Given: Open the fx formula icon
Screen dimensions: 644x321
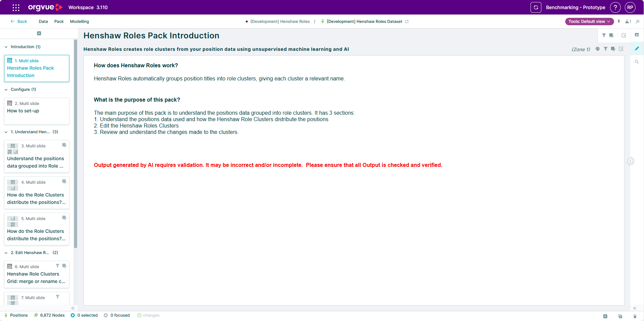Looking at the screenshot, I should pyautogui.click(x=638, y=21).
